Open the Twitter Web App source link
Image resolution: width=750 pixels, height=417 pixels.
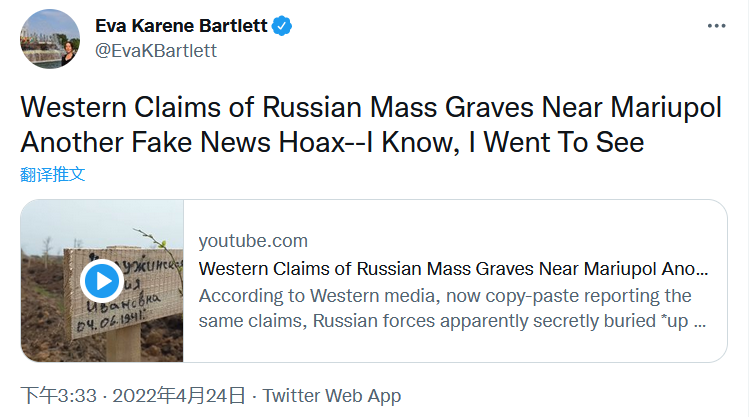coord(331,396)
